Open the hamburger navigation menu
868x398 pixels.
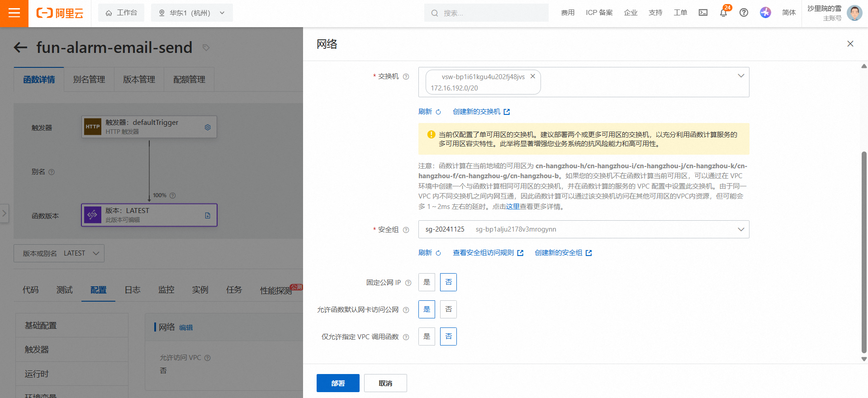click(14, 13)
